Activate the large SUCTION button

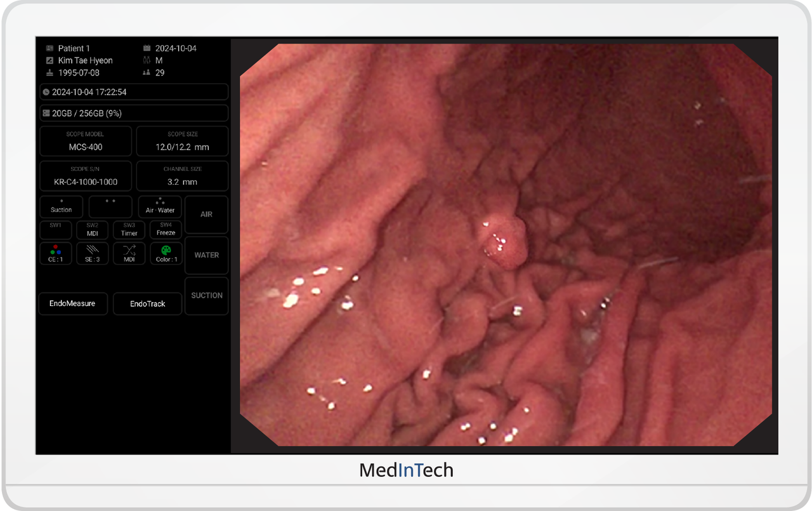coord(206,296)
